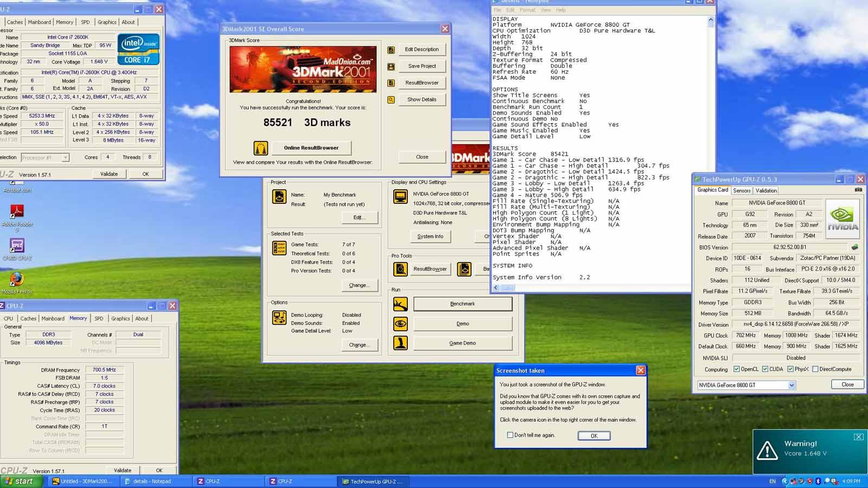Click the GPU-Z camera screenshot icon

(858, 190)
